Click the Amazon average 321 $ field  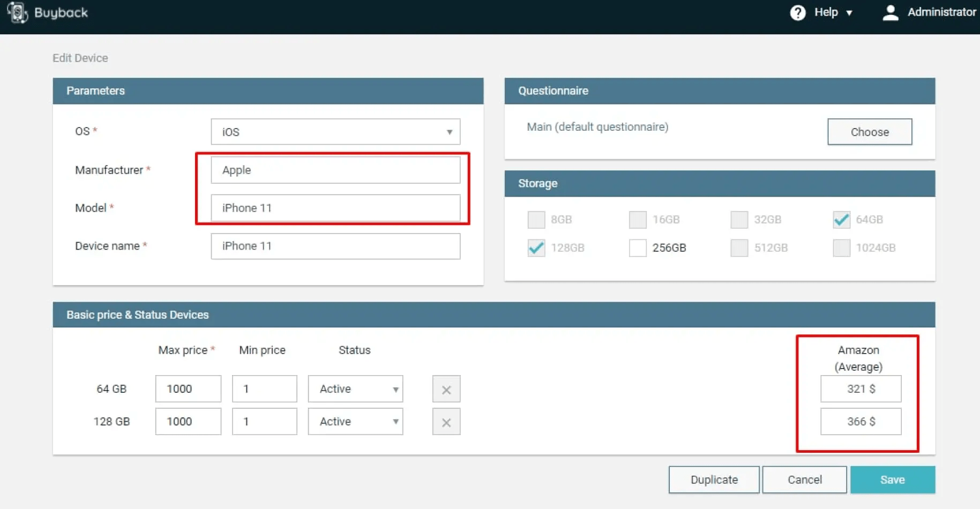coord(861,389)
